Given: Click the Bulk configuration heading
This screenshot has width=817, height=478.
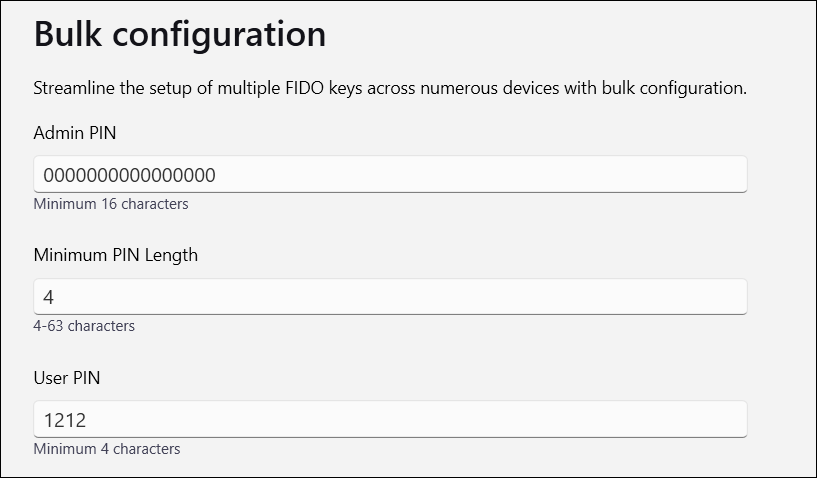Looking at the screenshot, I should click(180, 34).
